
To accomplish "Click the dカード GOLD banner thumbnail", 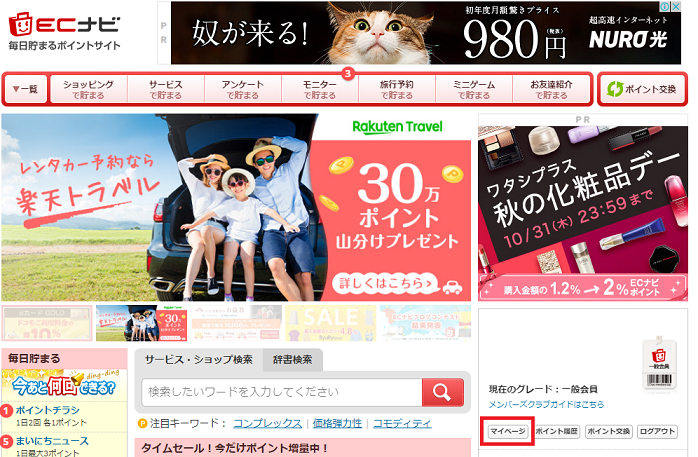I will pyautogui.click(x=47, y=324).
